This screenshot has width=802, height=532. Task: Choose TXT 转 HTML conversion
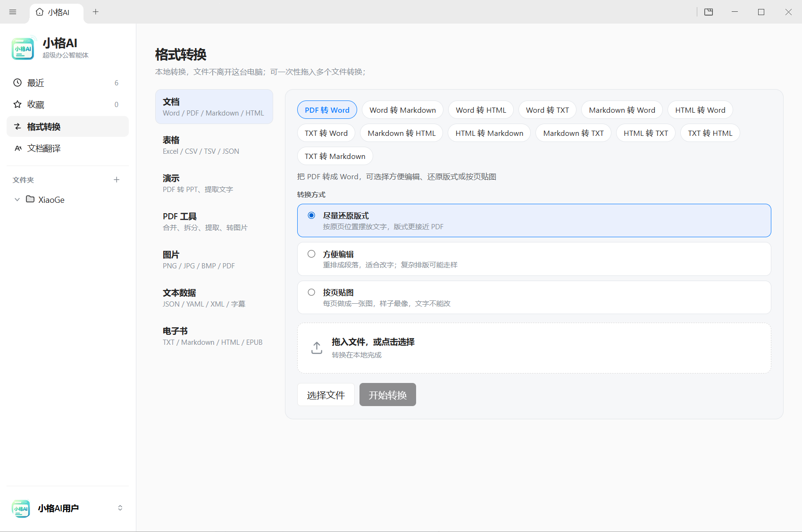tap(710, 133)
